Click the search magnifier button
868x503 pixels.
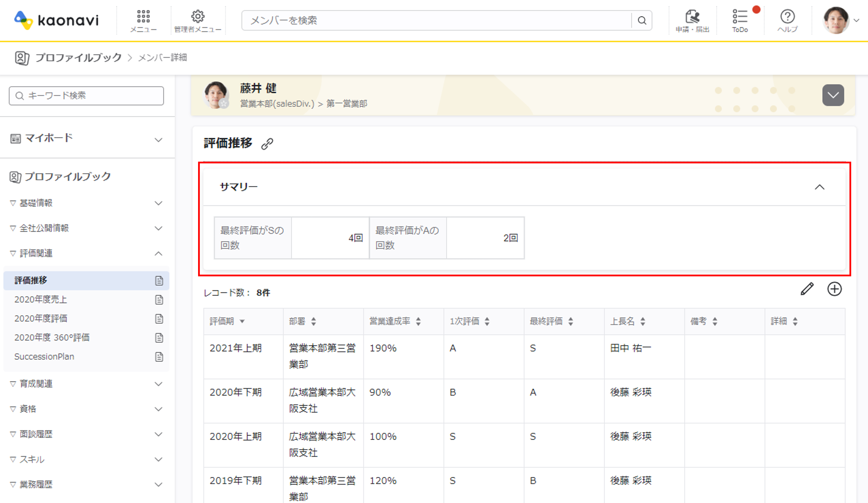click(642, 21)
